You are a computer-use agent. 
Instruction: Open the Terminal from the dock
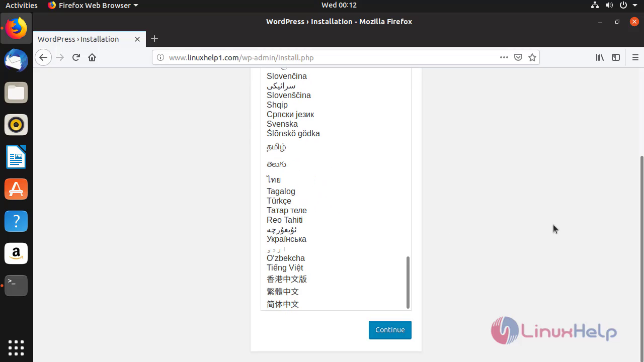(x=16, y=285)
